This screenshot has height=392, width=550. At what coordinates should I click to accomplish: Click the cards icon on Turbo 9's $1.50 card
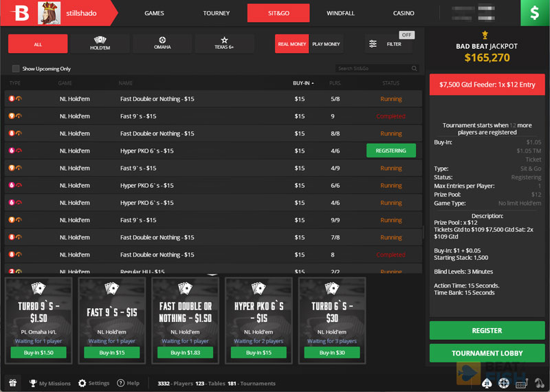pyautogui.click(x=38, y=288)
